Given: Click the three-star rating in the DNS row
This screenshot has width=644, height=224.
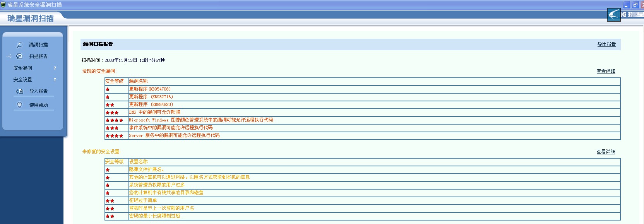Looking at the screenshot, I should pyautogui.click(x=112, y=113).
